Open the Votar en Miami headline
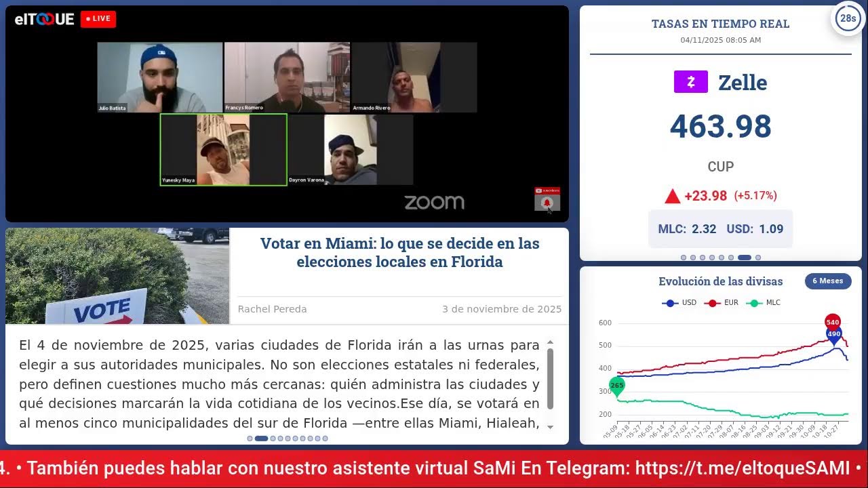 pyautogui.click(x=400, y=252)
